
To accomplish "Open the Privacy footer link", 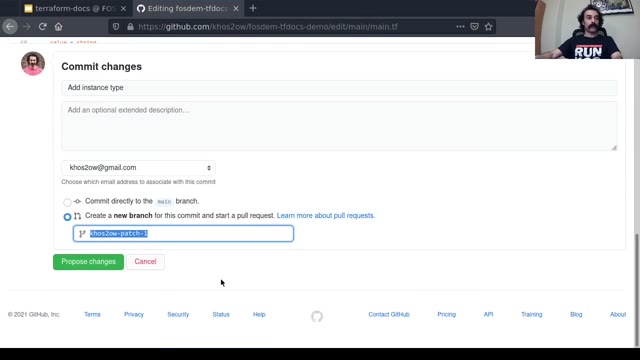I will 134,314.
